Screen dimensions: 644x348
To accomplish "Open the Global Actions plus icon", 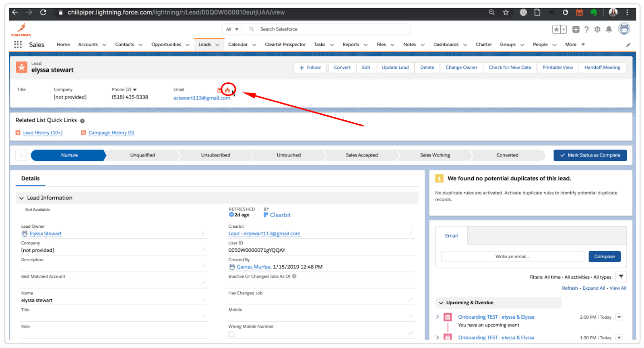I will (x=576, y=29).
